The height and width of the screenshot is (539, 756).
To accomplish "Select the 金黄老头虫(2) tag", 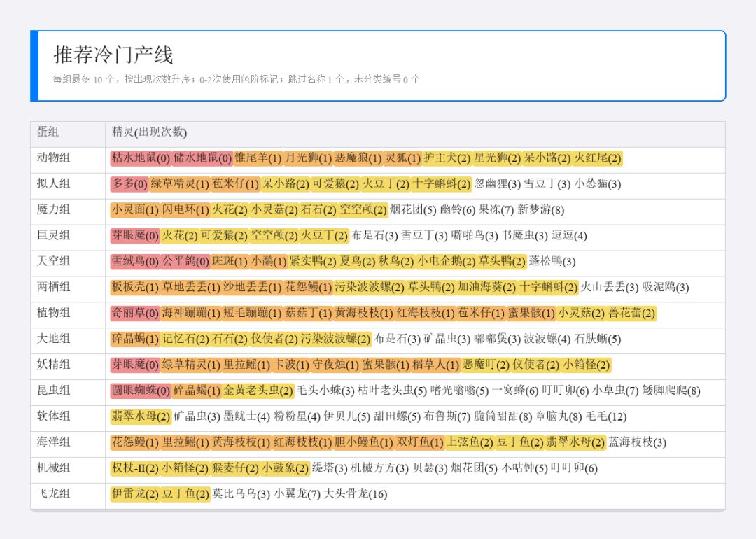I will (258, 391).
